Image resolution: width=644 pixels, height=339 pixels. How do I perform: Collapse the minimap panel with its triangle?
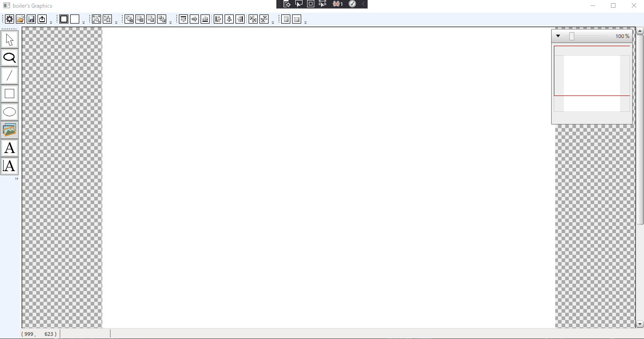pyautogui.click(x=558, y=36)
